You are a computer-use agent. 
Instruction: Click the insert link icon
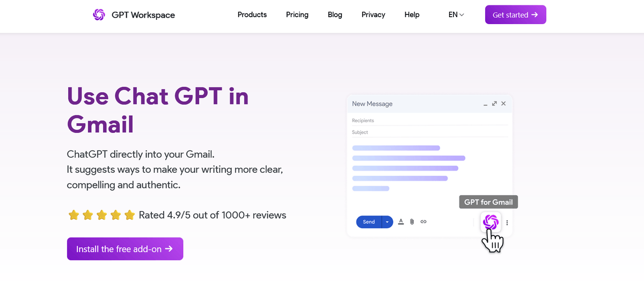pos(423,221)
